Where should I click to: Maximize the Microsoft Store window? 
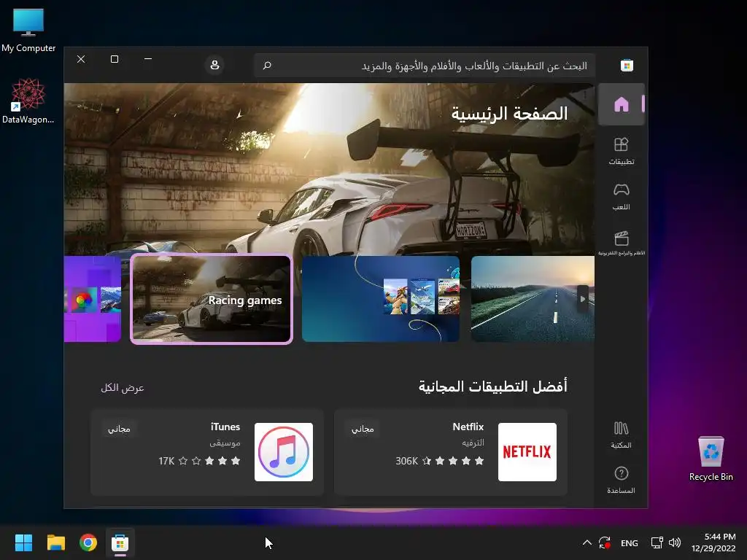pyautogui.click(x=115, y=59)
